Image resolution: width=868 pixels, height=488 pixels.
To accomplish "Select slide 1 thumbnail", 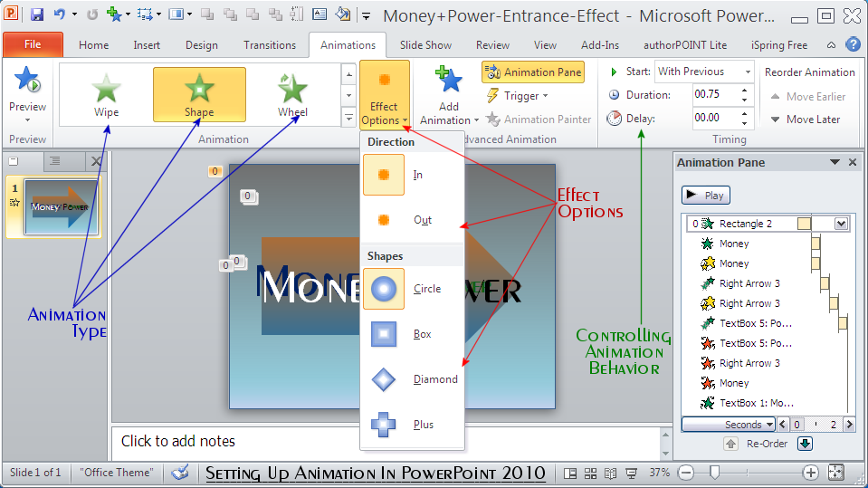I will point(61,206).
